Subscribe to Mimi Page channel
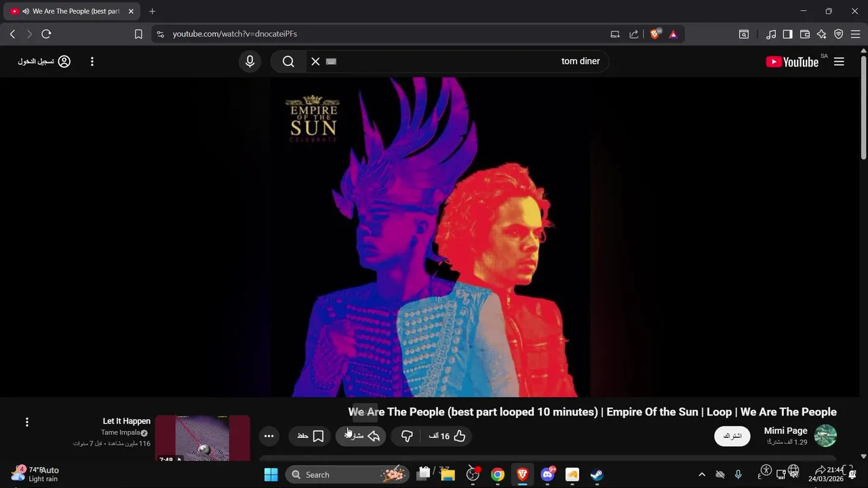Image resolution: width=868 pixels, height=488 pixels. pyautogui.click(x=732, y=436)
